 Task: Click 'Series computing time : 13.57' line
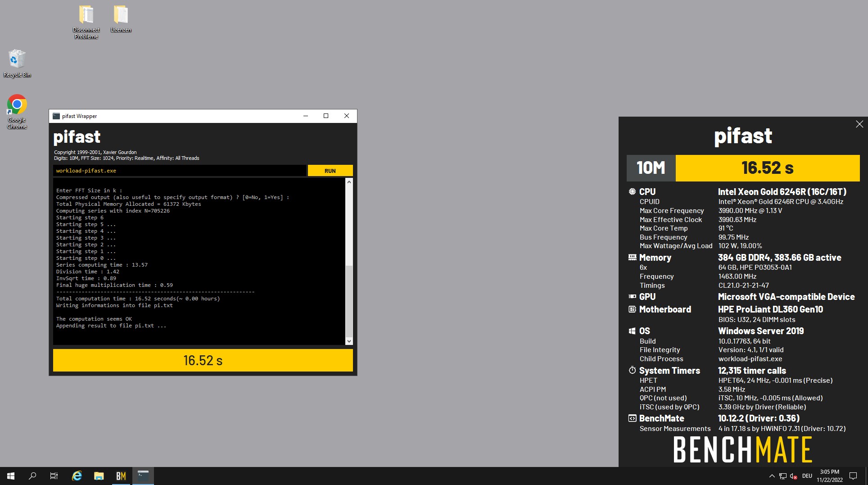[102, 265]
